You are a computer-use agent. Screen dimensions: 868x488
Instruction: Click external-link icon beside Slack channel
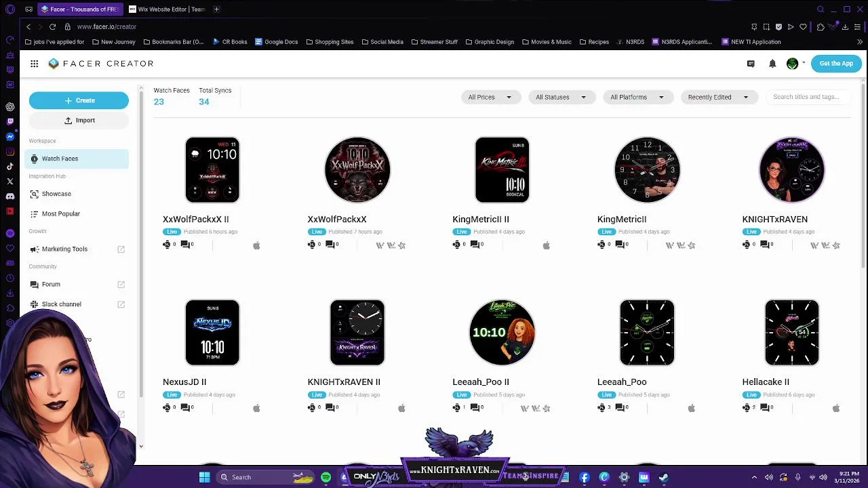121,304
